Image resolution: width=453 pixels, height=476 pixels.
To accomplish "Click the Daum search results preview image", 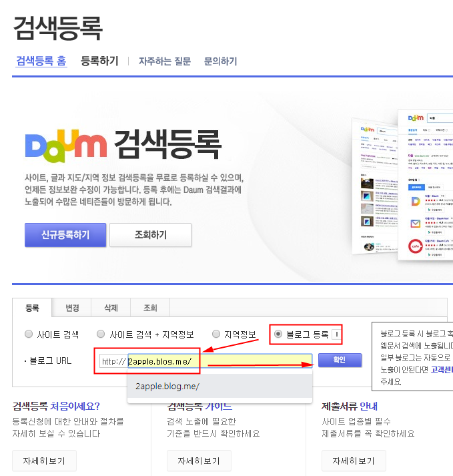I will coord(402,186).
